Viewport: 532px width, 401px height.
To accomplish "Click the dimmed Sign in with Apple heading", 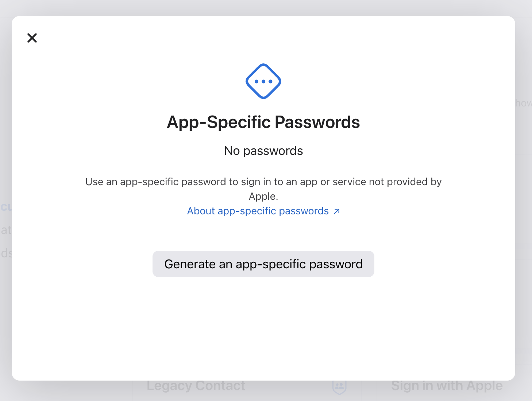I will tap(447, 386).
